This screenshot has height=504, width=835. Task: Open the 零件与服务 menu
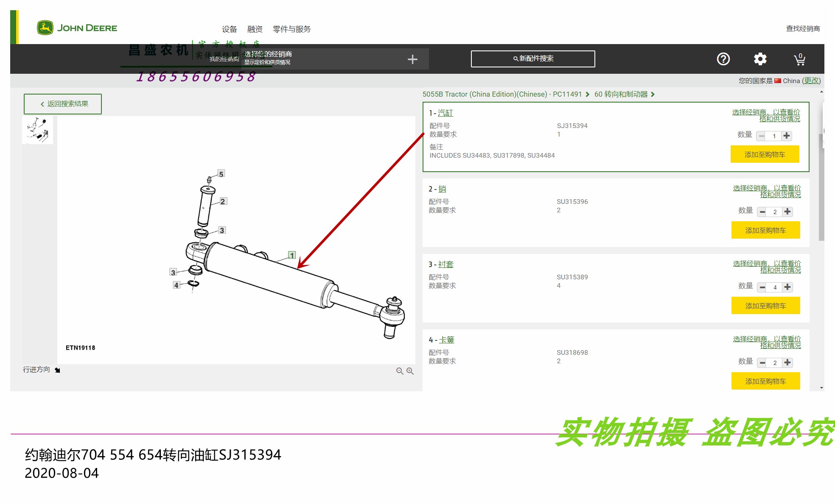[292, 29]
